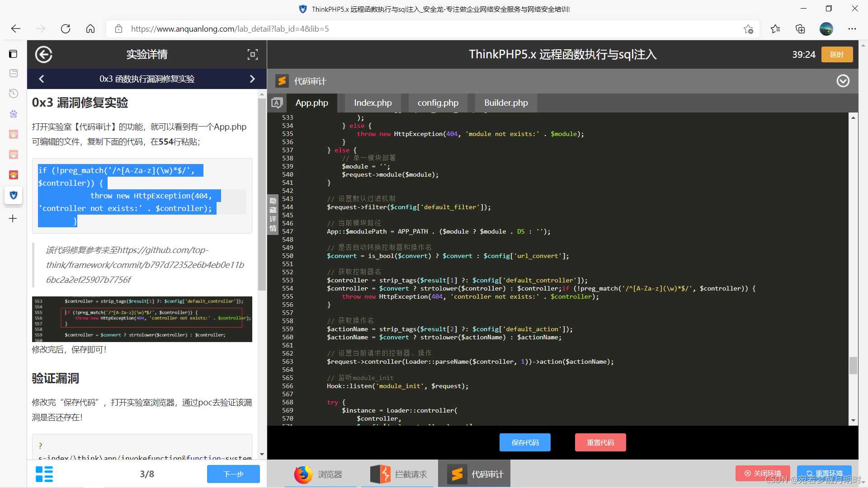Click 0x3 漏洞修复实验 heading
The width and height of the screenshot is (868, 488).
(x=80, y=103)
